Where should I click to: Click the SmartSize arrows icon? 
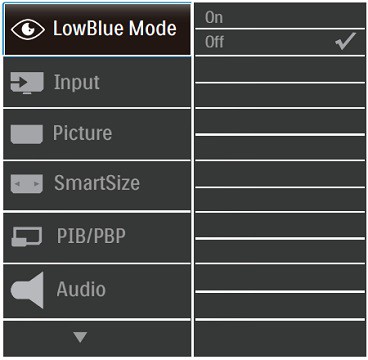[27, 184]
